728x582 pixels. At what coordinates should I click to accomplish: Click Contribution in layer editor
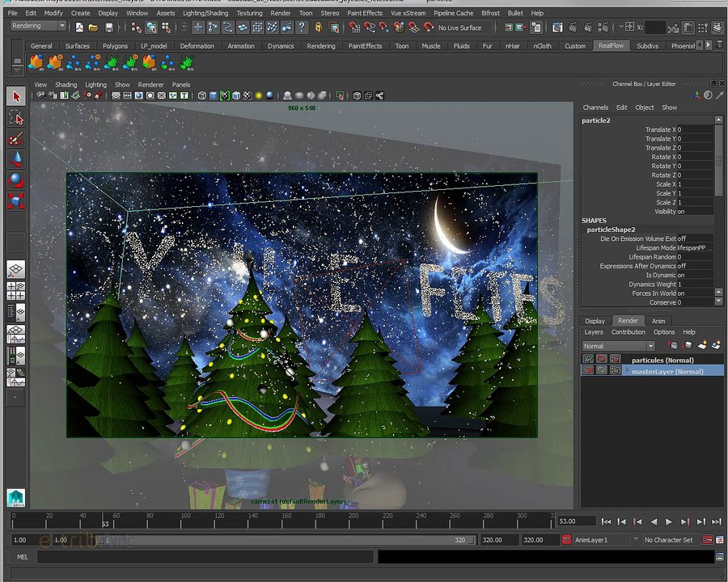[629, 332]
